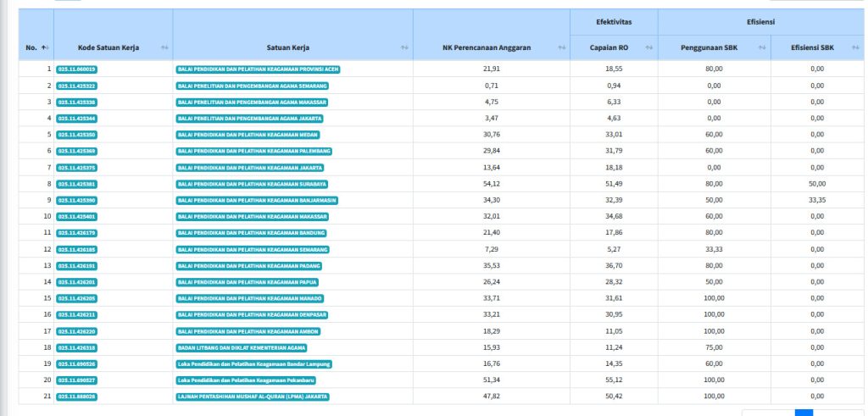Image resolution: width=868 pixels, height=416 pixels.
Task: Select code badge 025.11.426318
Action: pyautogui.click(x=77, y=347)
